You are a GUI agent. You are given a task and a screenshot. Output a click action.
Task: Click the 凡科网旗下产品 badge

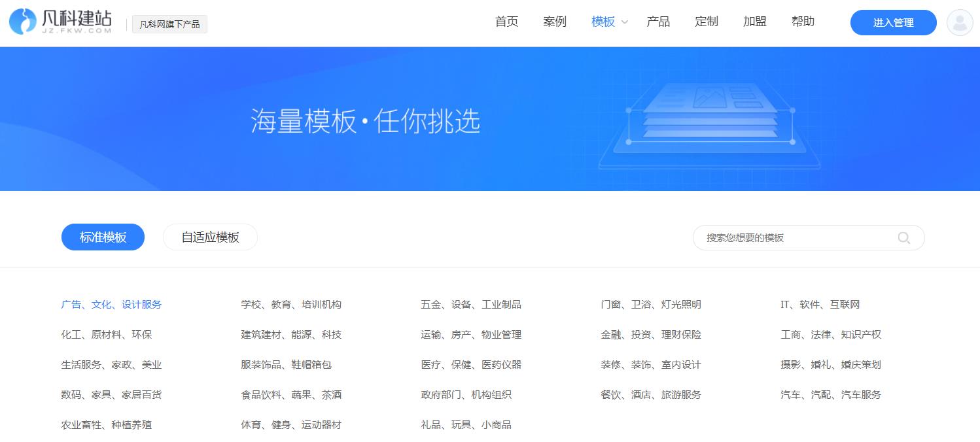(x=170, y=25)
